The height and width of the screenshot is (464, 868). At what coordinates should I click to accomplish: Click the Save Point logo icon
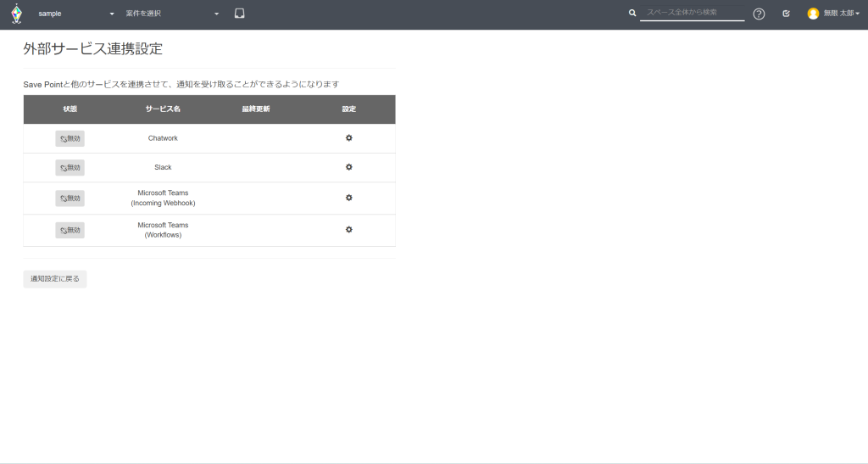[x=16, y=14]
